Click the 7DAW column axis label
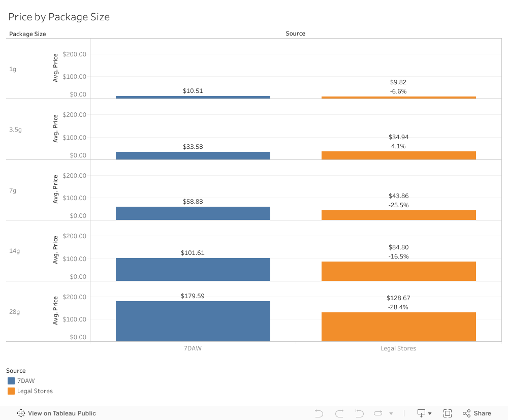 coord(193,348)
